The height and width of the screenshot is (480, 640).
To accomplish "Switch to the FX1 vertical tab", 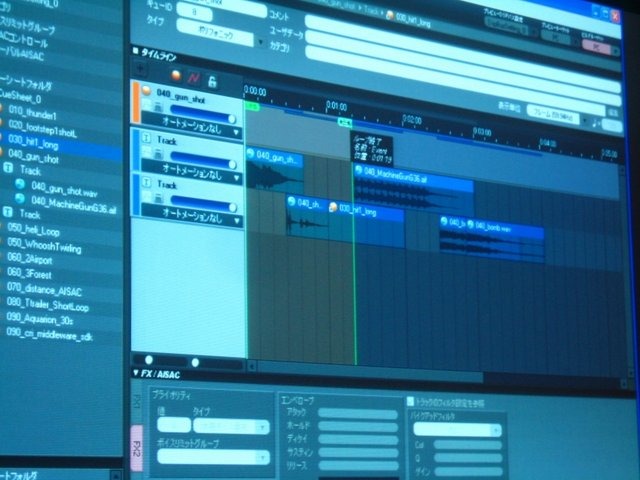I will click(137, 402).
